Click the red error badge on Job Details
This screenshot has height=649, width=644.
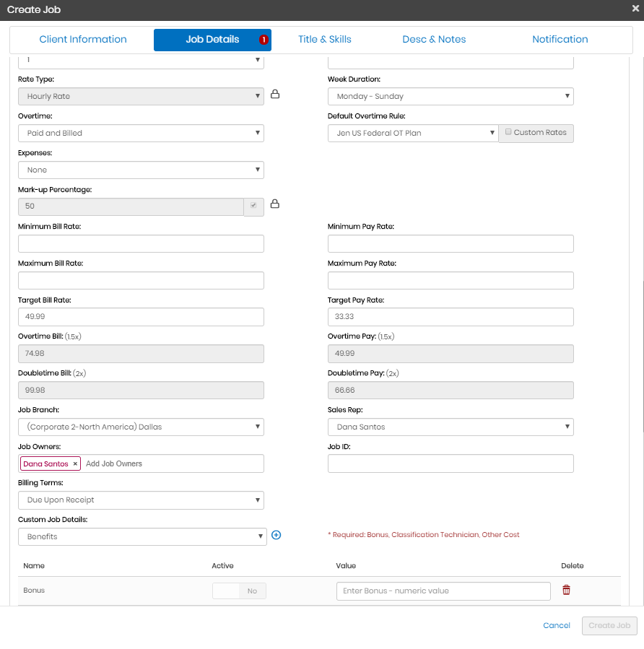tap(264, 40)
